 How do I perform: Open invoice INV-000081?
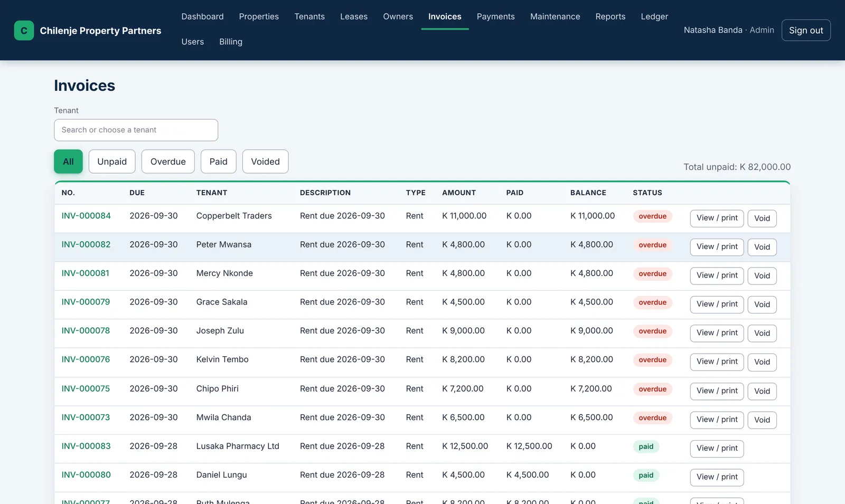point(86,273)
